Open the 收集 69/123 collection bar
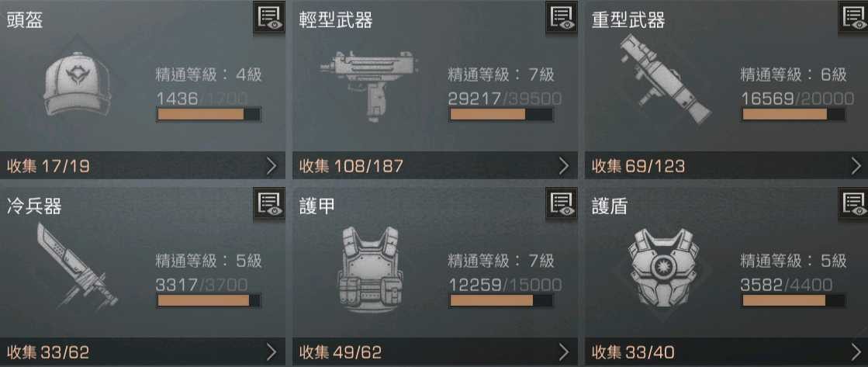This screenshot has height=367, width=868. click(726, 165)
